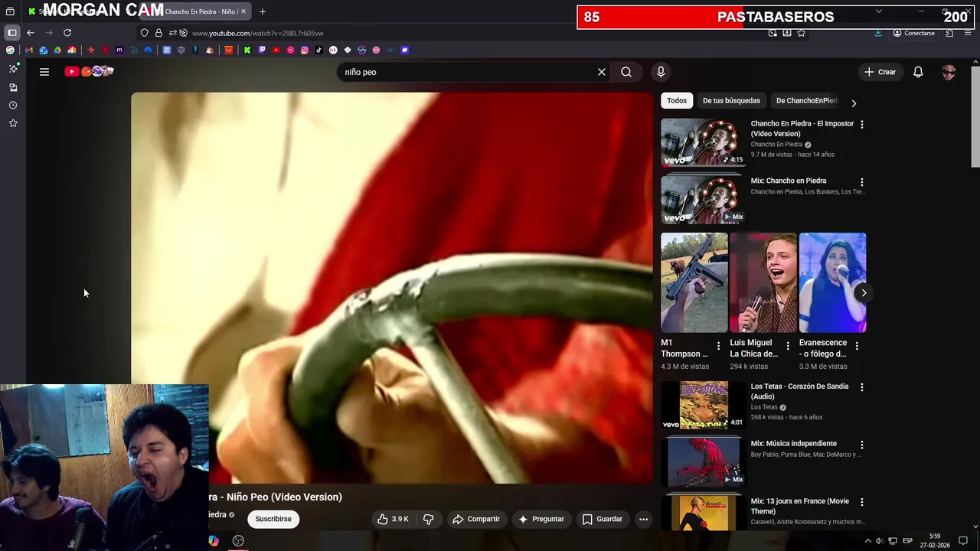
Task: Open 'Mix: Música independiente' title link
Action: (793, 444)
